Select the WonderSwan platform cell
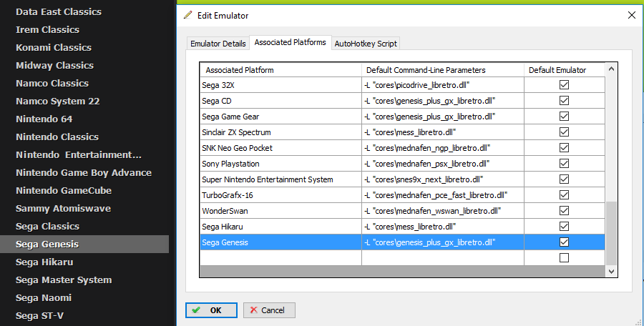The image size is (644, 326). coord(280,211)
